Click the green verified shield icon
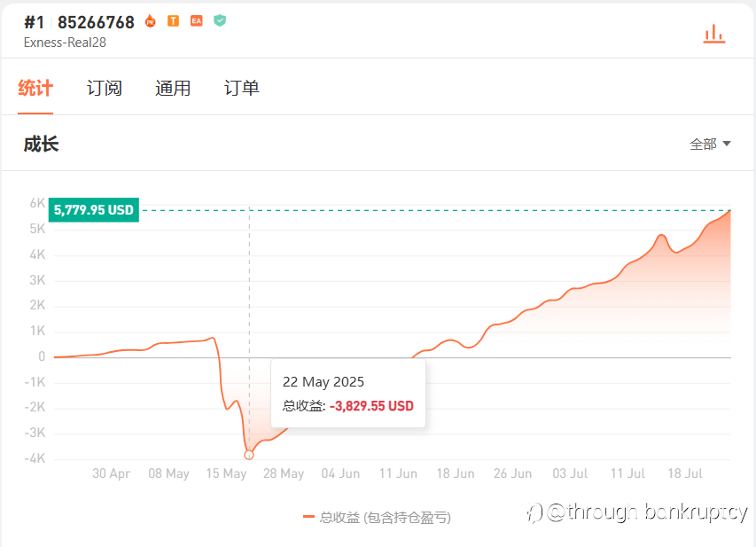Screen dimensions: 756x547 pos(220,20)
